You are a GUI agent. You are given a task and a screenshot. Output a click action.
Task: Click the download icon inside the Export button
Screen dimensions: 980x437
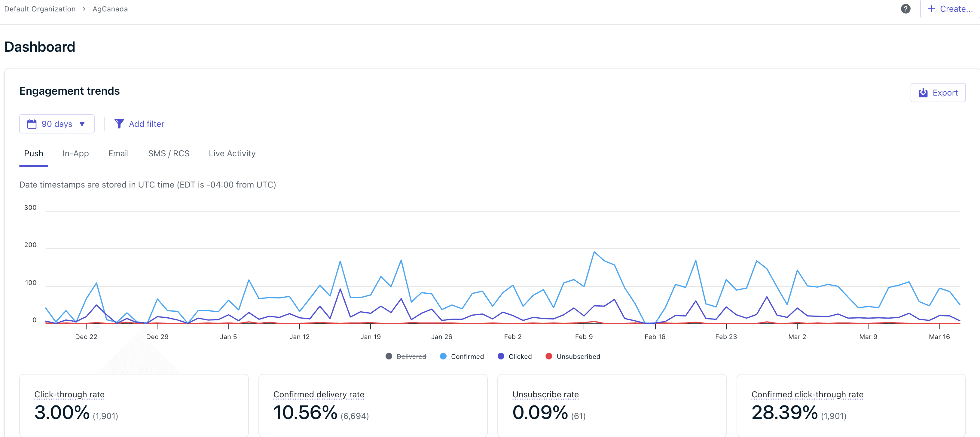click(x=923, y=93)
